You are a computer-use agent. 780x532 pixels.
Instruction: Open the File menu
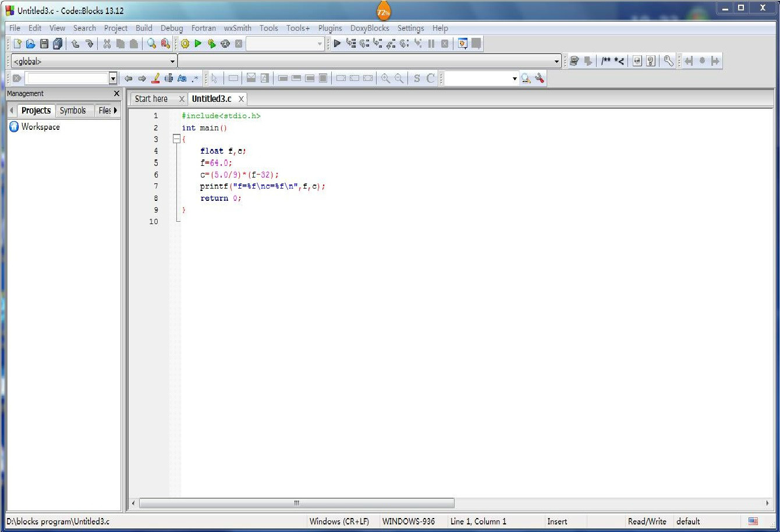point(15,28)
